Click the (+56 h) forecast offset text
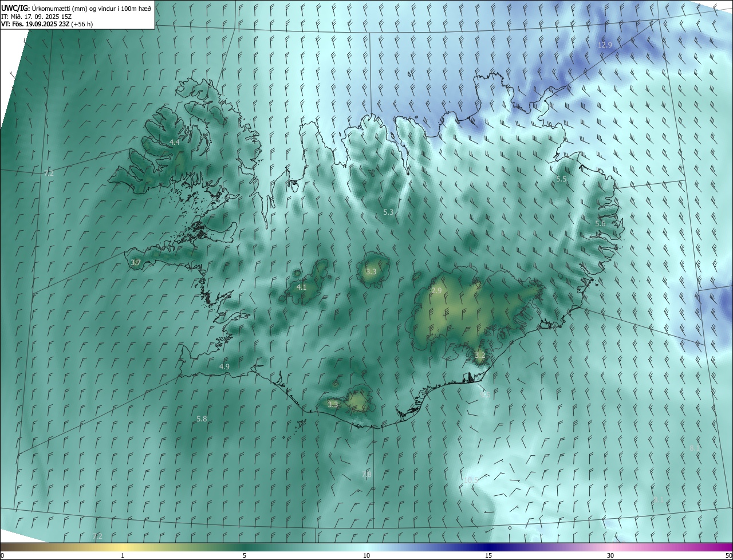 point(83,25)
